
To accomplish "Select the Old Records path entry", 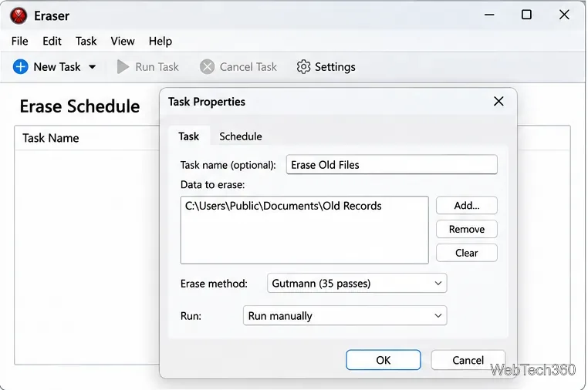I will 283,206.
